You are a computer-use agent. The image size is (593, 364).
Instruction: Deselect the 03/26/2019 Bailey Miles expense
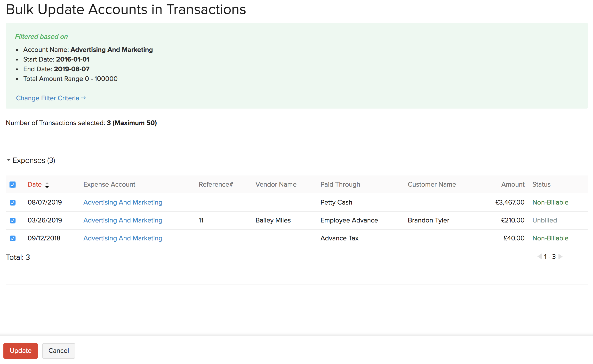point(12,220)
